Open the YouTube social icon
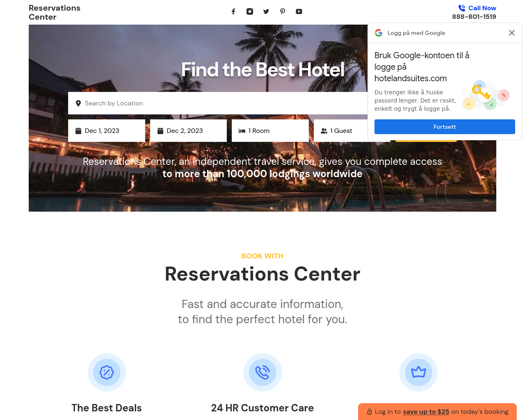Screen dimensions: 525x420 tap(299, 11)
